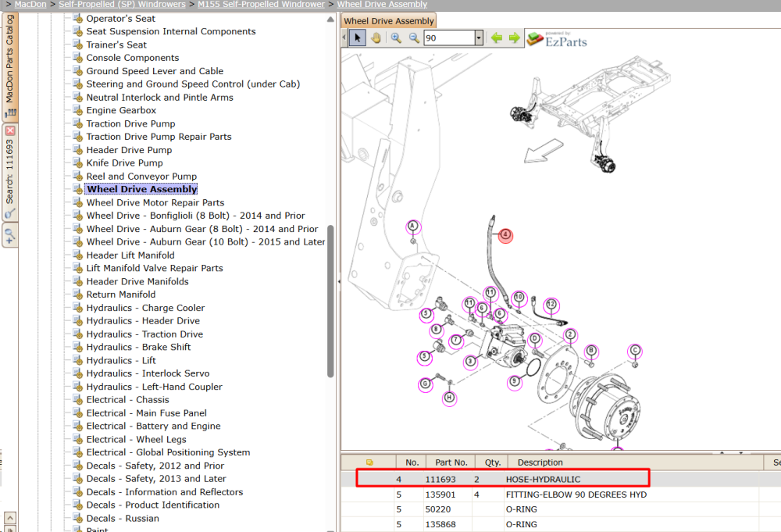Sort parts list by Part No. column header
The height and width of the screenshot is (532, 781).
(451, 462)
